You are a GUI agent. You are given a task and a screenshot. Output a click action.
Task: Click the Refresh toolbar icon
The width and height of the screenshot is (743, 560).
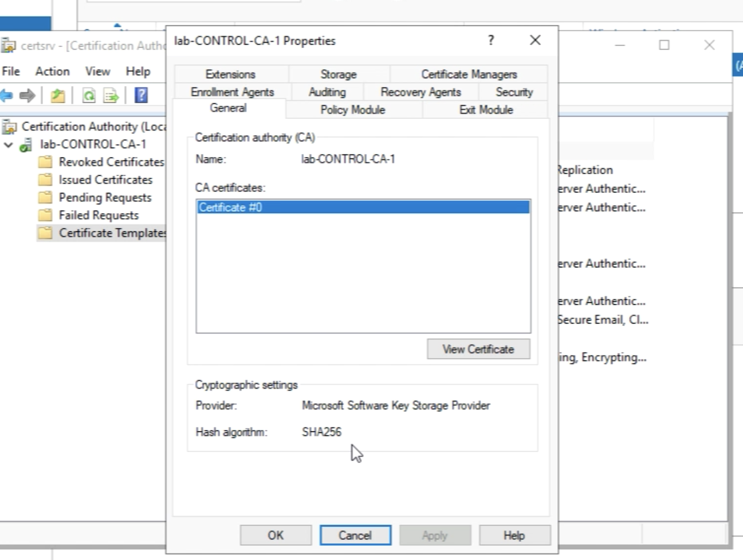(89, 95)
